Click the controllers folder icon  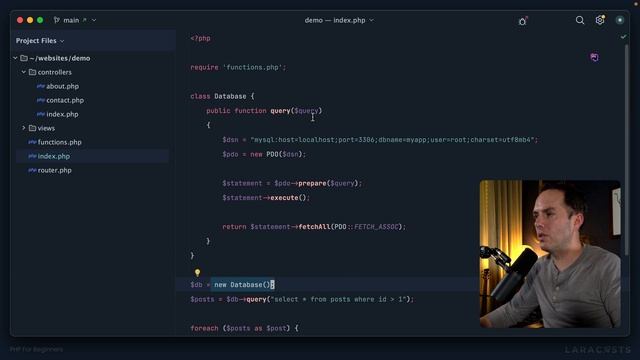tap(33, 72)
